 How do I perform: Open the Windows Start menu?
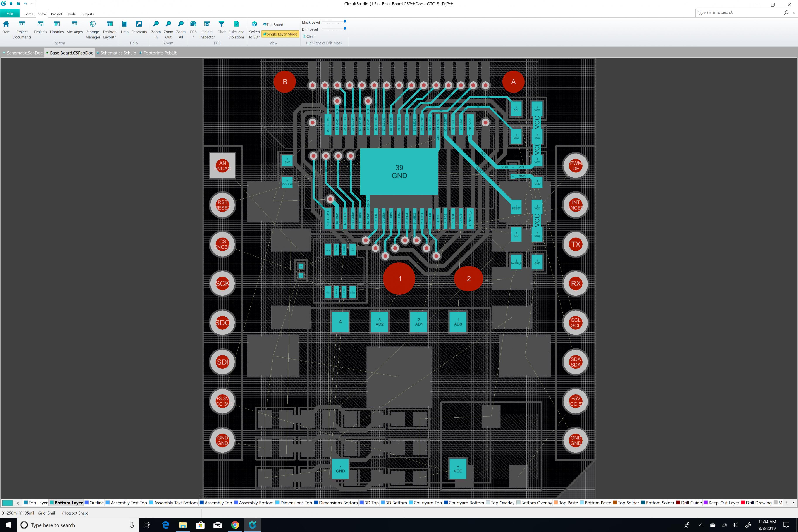[x=8, y=525]
